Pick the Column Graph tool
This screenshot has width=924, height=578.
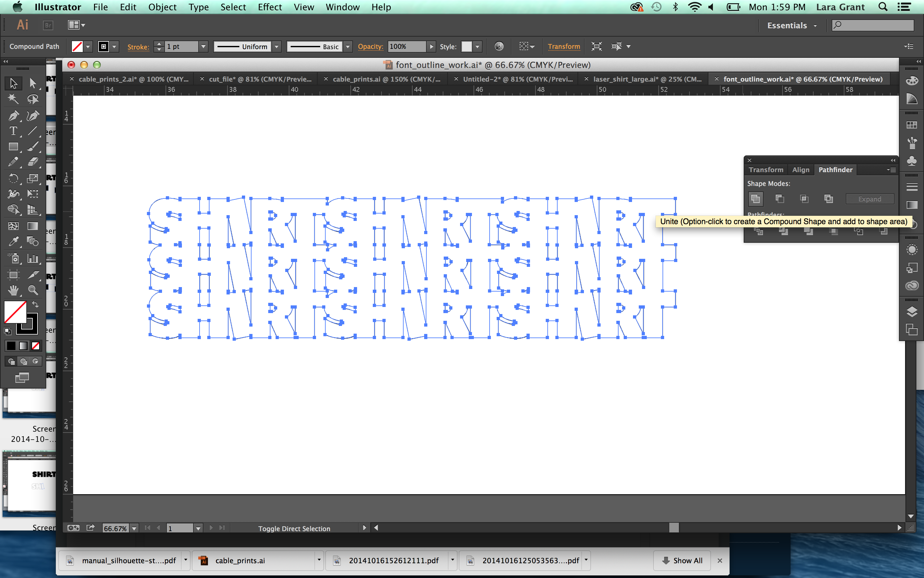coord(33,258)
